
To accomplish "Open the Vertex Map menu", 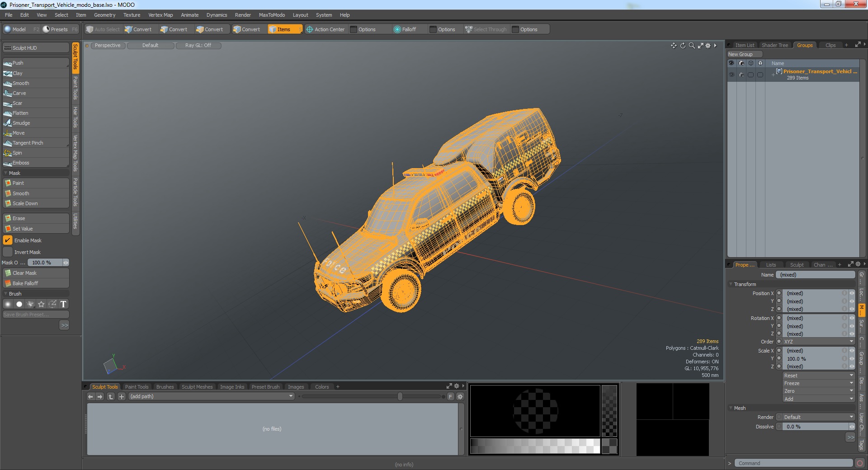I will (x=160, y=15).
